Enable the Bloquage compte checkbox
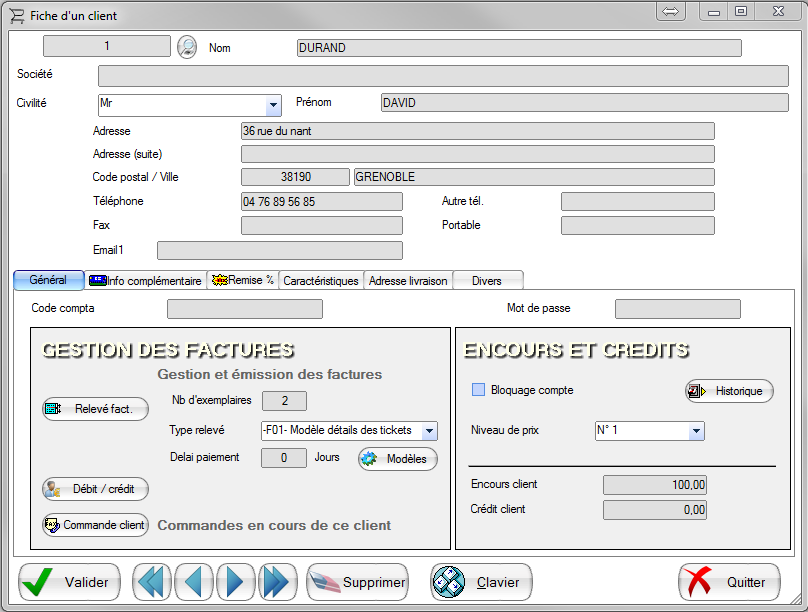 478,390
